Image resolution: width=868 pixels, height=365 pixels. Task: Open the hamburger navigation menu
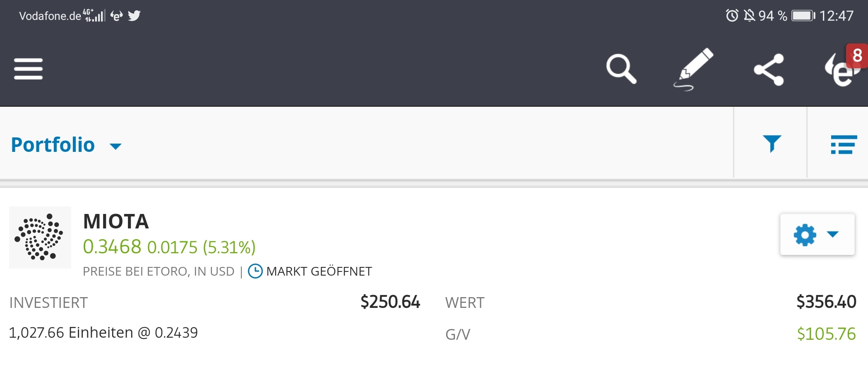(x=28, y=69)
